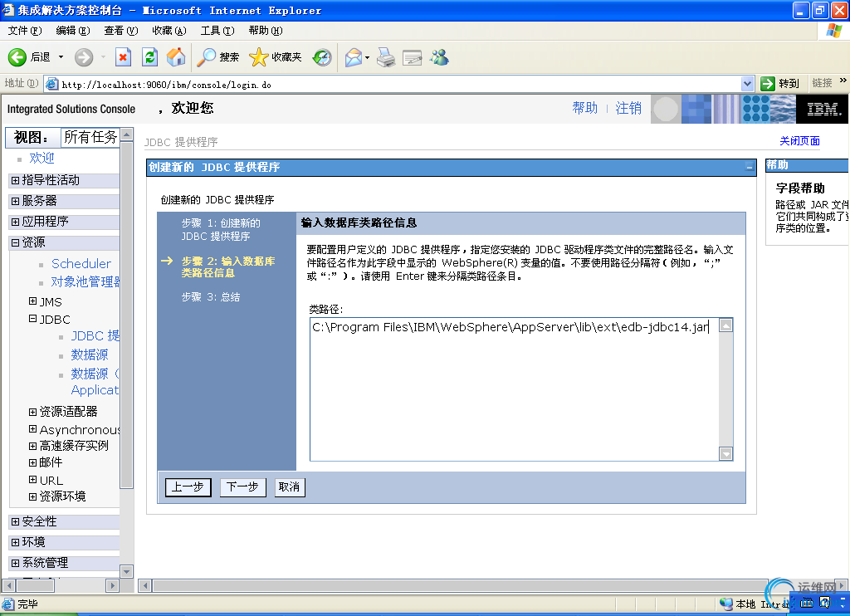Print the page using printer icon

[x=386, y=57]
